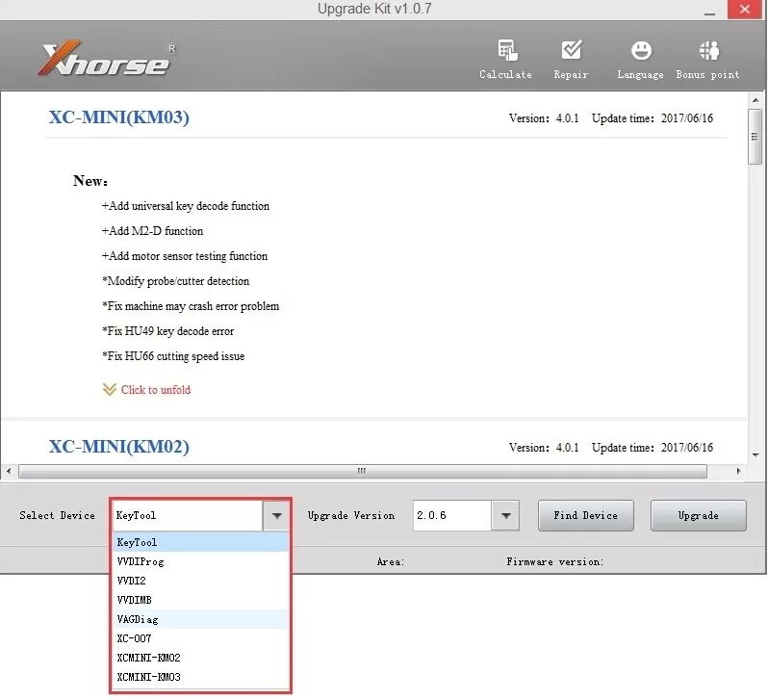Change the Language setting
The image size is (768, 700).
(640, 60)
